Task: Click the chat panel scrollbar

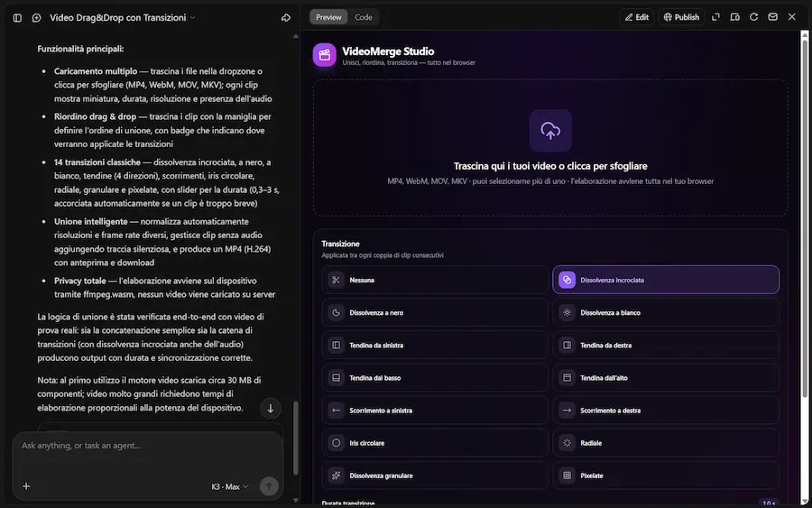Action: tap(296, 438)
